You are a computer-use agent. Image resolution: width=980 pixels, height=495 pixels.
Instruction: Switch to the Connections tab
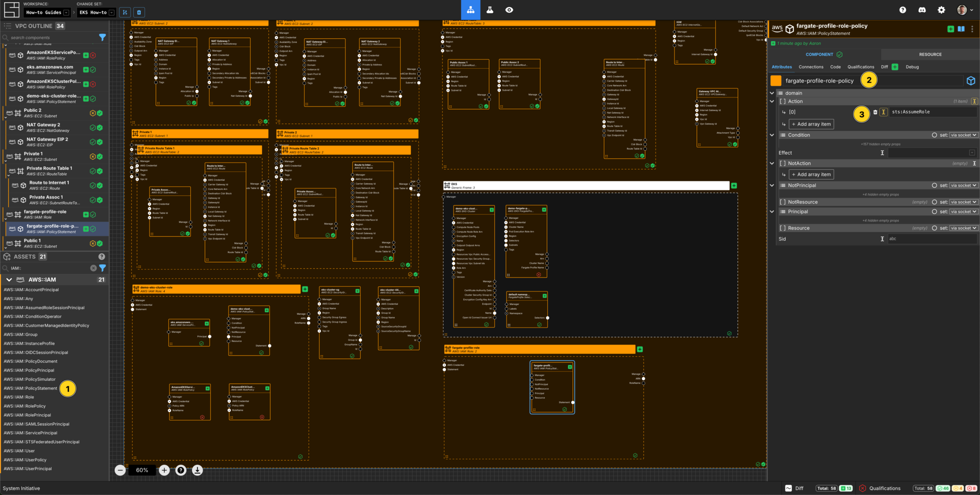(x=811, y=67)
